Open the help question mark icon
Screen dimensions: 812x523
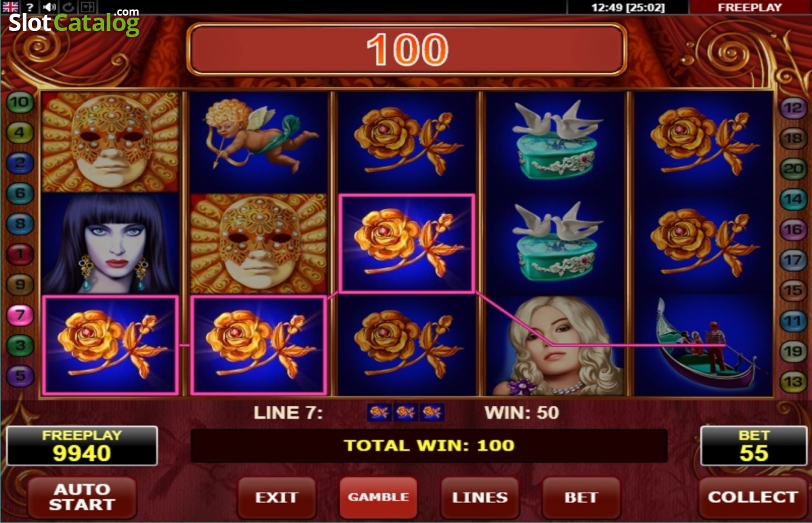[x=30, y=7]
